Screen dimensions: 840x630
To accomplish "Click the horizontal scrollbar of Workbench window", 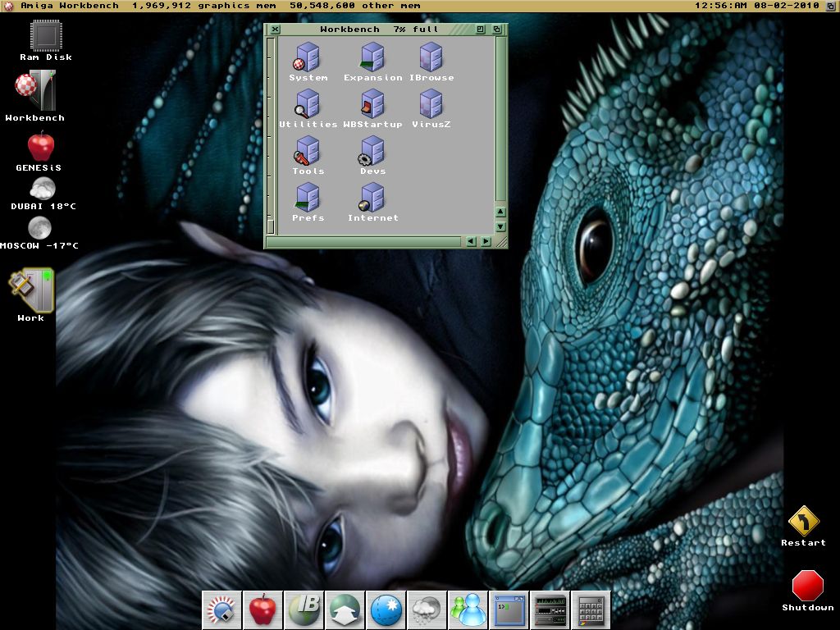I will (364, 242).
